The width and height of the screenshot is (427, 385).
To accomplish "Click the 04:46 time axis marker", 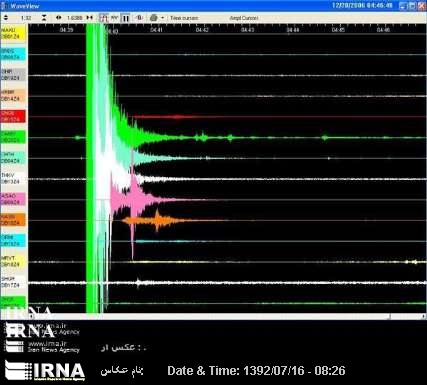I will [x=383, y=30].
